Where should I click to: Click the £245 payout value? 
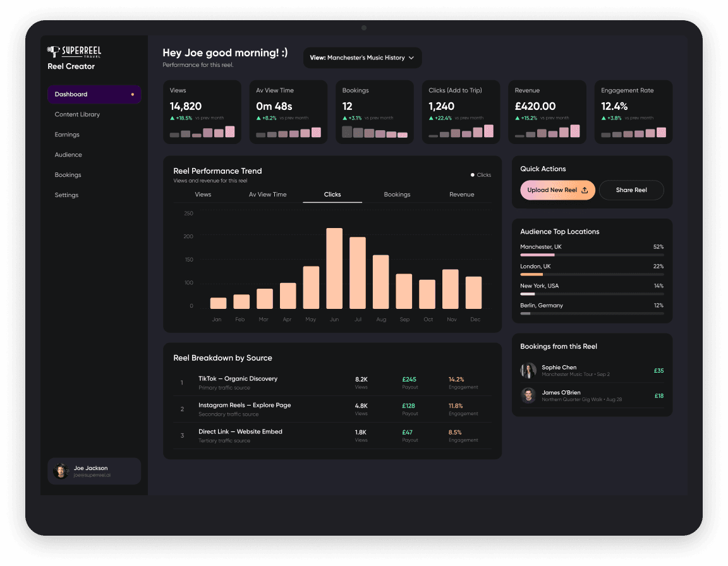click(x=409, y=380)
